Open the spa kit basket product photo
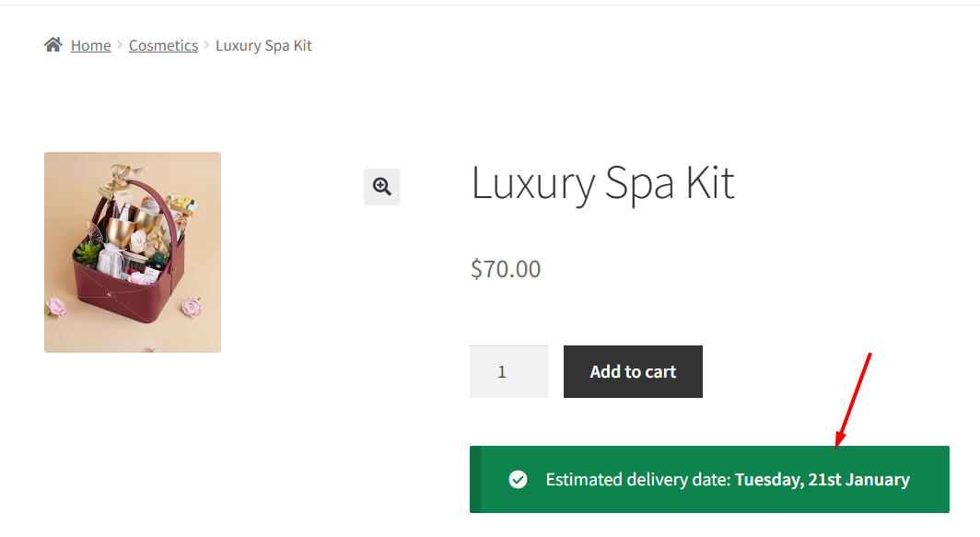Viewport: 980px width, 537px height. tap(133, 251)
